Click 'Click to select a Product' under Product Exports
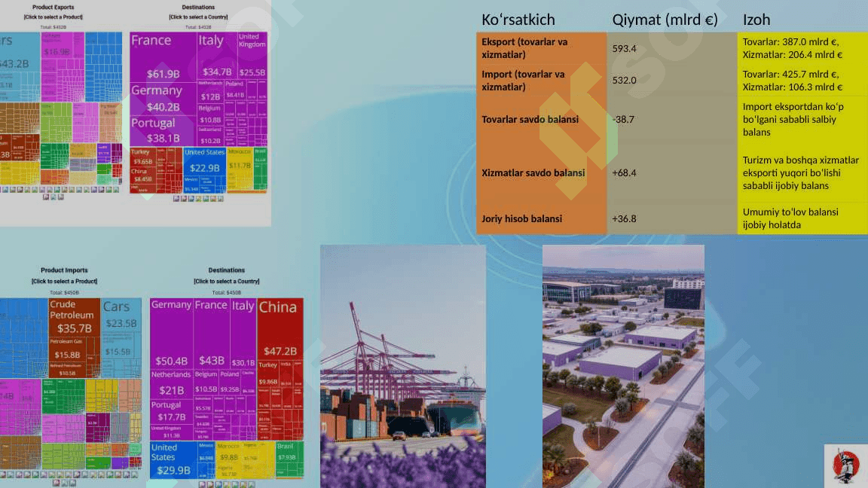 coord(53,17)
